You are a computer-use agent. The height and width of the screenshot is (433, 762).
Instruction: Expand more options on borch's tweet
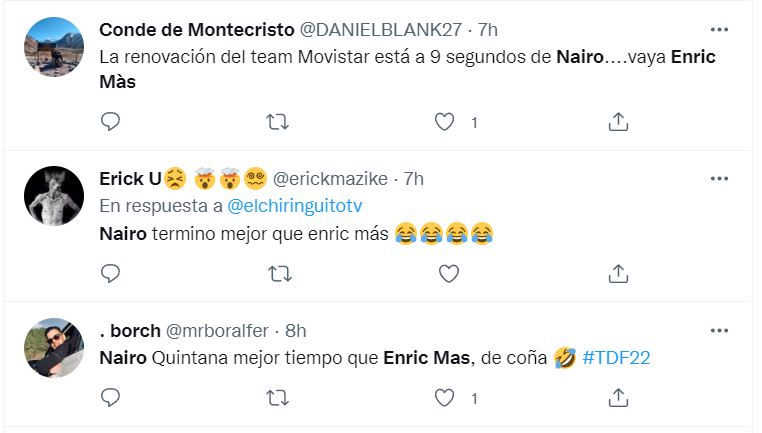(719, 328)
